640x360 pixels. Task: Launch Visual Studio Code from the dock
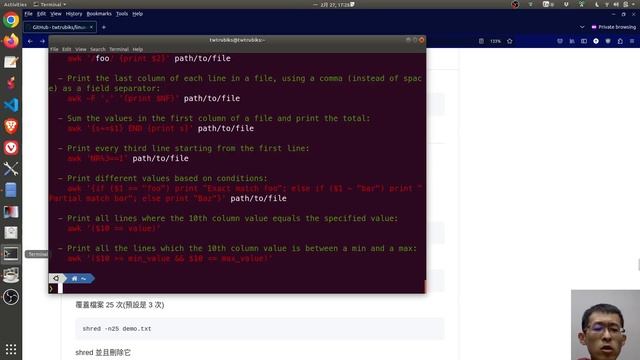click(11, 105)
